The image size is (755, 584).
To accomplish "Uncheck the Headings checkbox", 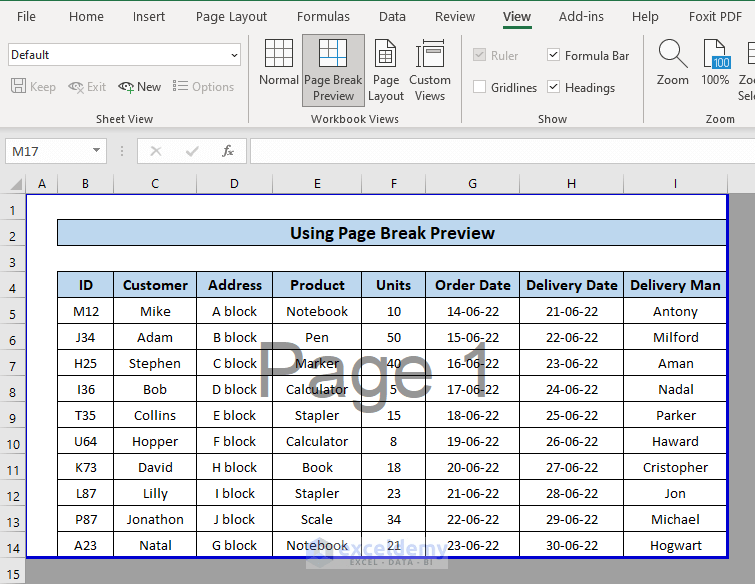I will 553,87.
